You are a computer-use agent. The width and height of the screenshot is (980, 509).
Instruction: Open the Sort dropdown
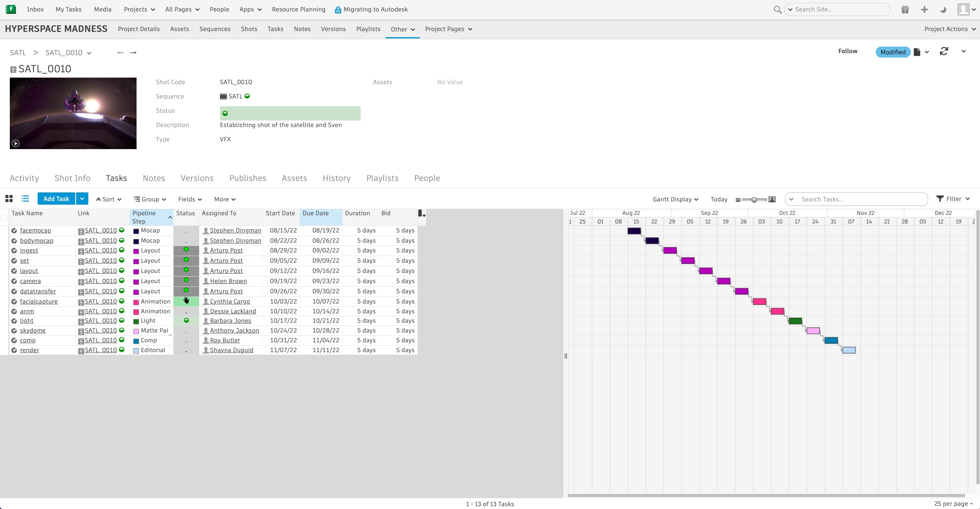pyautogui.click(x=109, y=199)
